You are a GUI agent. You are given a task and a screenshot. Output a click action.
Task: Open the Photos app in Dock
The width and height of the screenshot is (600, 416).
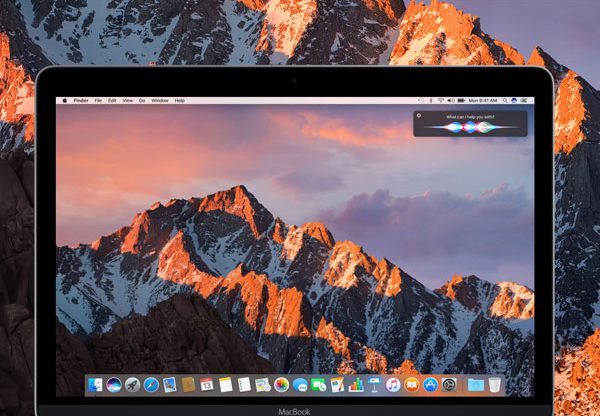point(281,385)
